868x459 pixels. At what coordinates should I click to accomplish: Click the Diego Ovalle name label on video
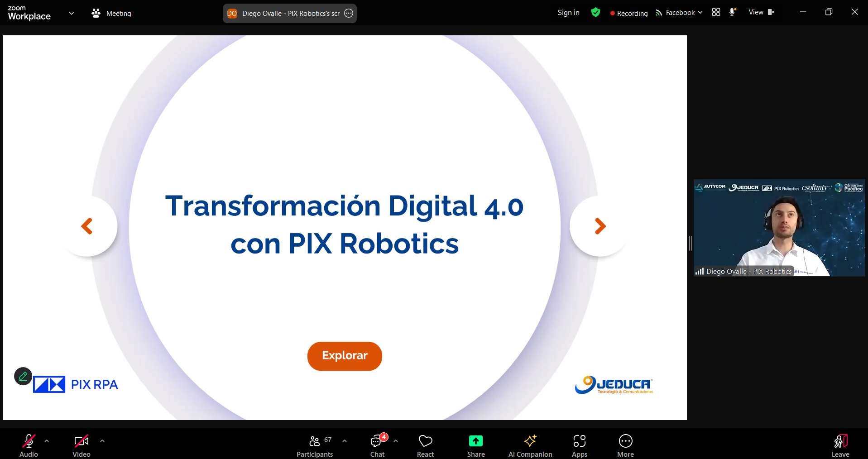(749, 271)
